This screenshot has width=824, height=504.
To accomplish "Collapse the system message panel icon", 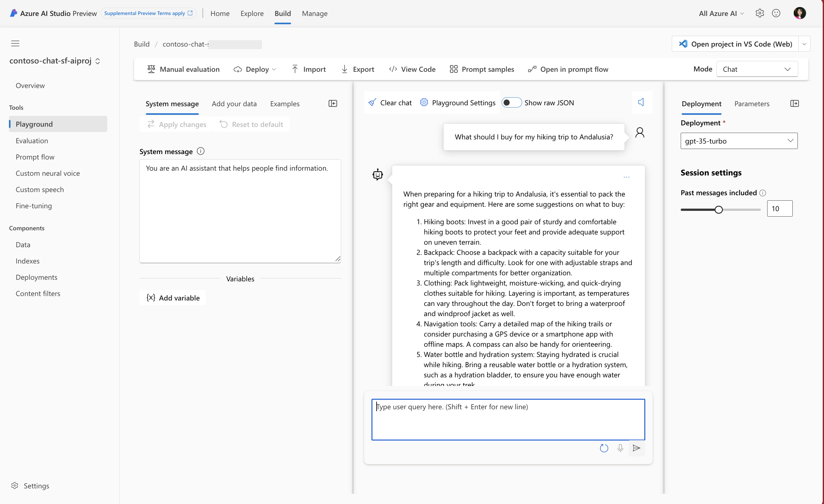I will point(333,104).
